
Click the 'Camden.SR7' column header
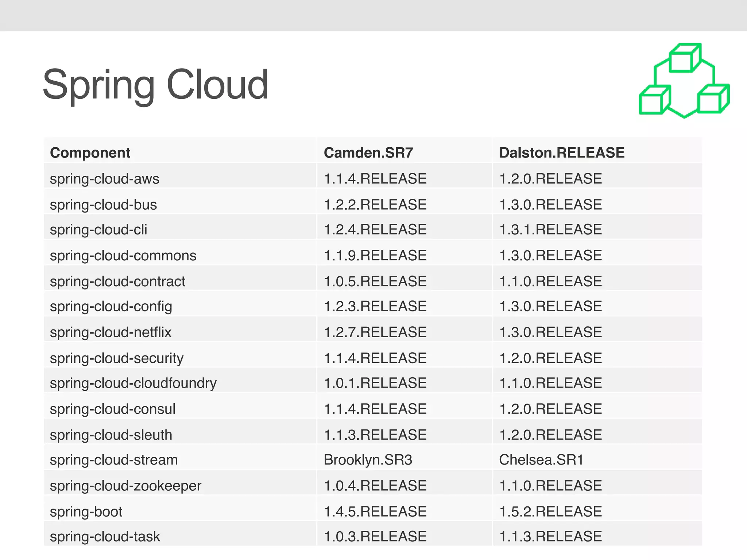click(368, 153)
